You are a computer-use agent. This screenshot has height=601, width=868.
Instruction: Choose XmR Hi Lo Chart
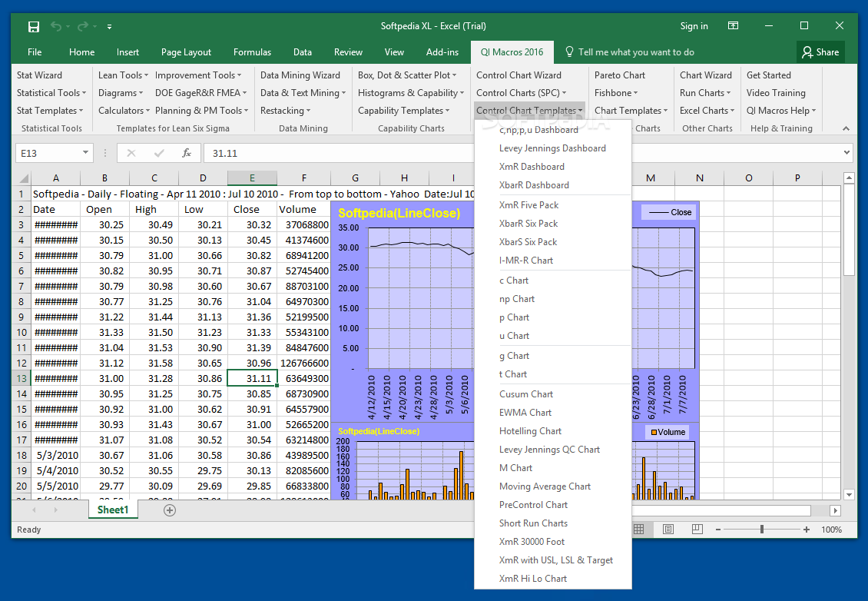coord(553,579)
